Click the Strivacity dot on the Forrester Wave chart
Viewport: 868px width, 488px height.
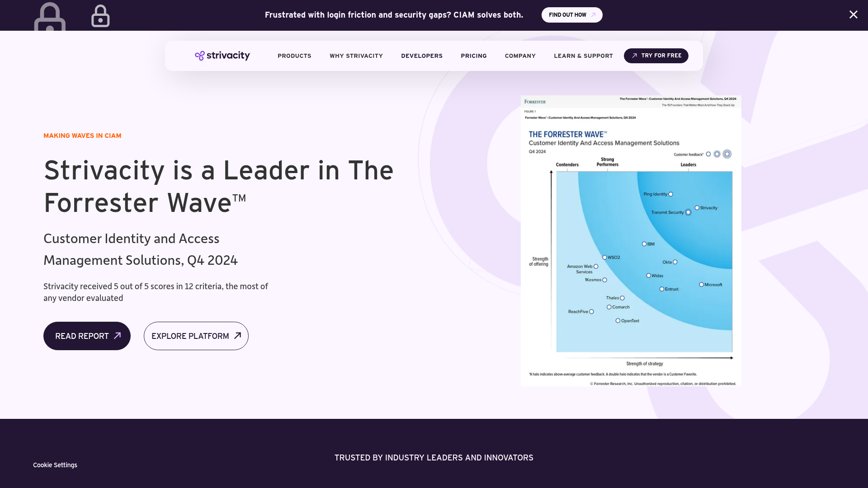696,208
